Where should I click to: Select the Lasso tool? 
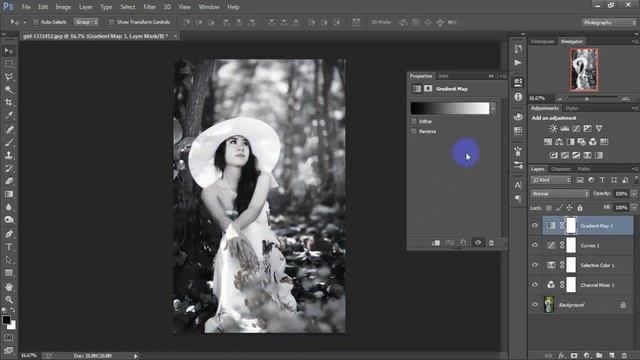pyautogui.click(x=9, y=77)
